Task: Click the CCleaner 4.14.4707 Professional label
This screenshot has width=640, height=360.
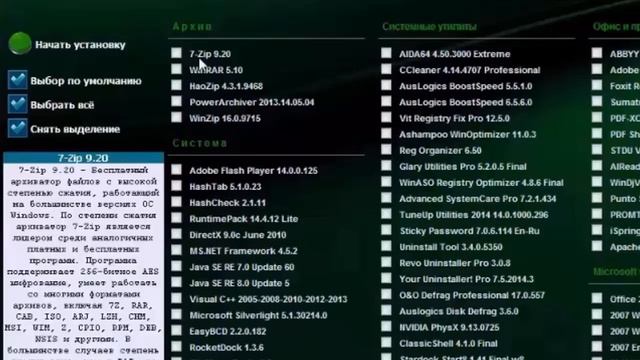Action: [x=470, y=70]
